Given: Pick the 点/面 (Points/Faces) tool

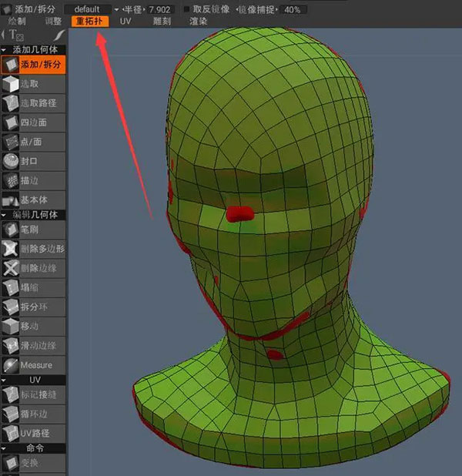Looking at the screenshot, I should click(34, 142).
